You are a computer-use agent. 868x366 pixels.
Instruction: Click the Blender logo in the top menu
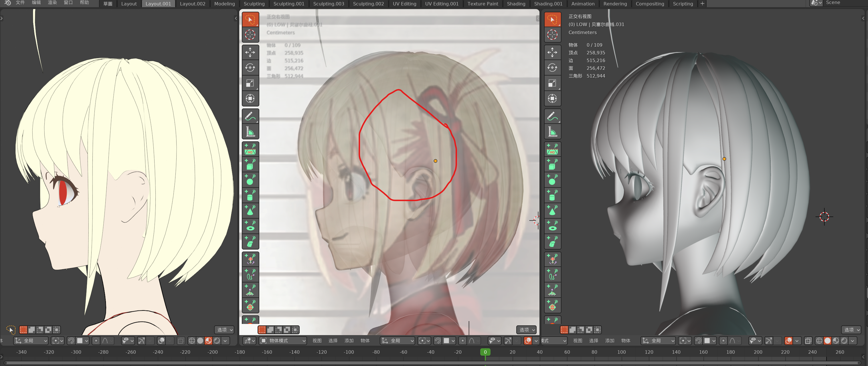tap(7, 3)
